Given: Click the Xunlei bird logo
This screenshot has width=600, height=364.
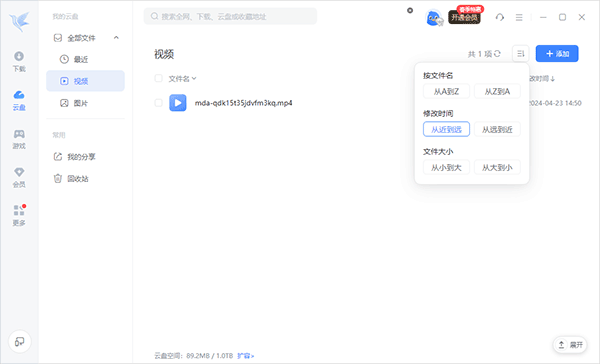Looking at the screenshot, I should (20, 21).
